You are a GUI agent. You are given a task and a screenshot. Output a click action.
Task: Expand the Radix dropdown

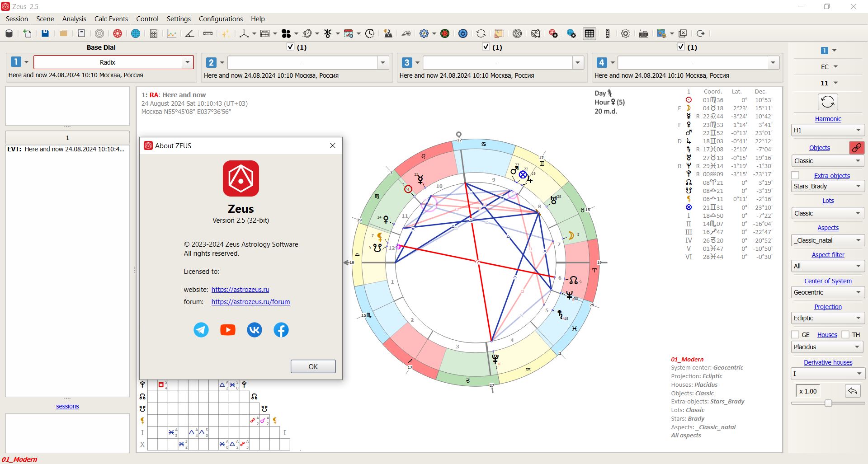(x=187, y=62)
